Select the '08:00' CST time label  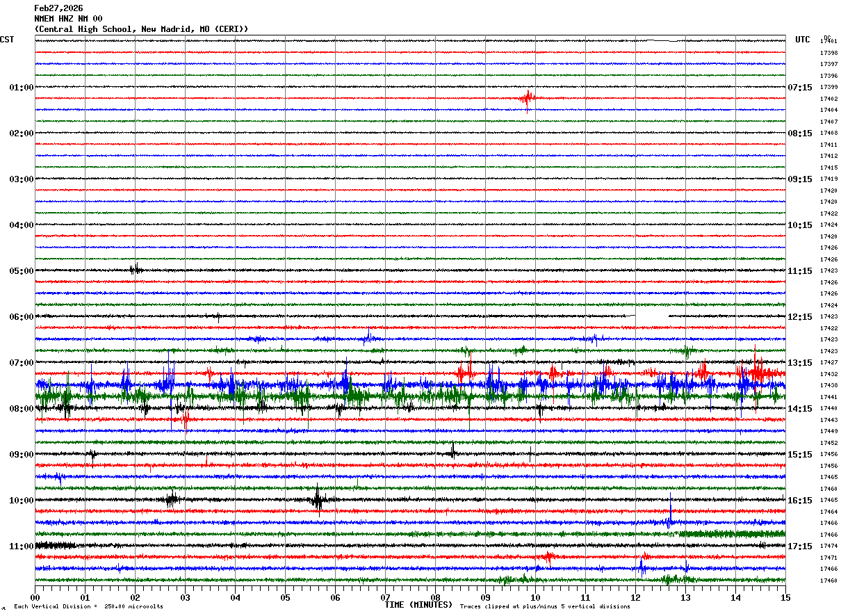[x=22, y=409]
